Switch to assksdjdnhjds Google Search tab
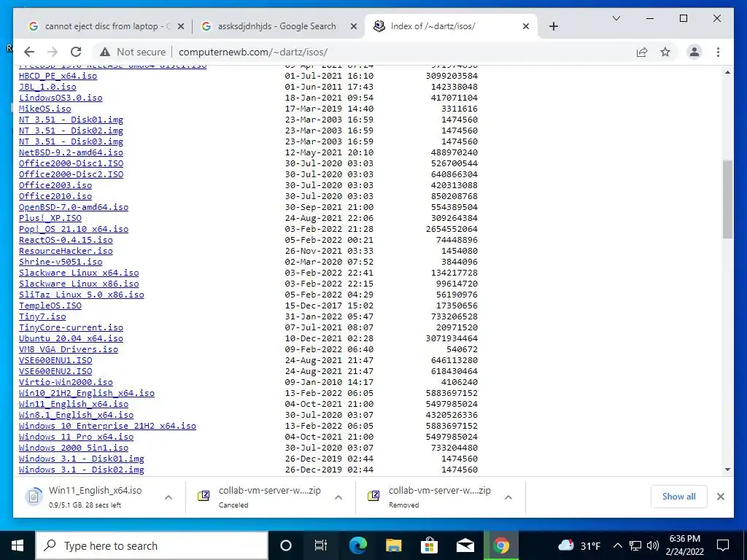Image resolution: width=747 pixels, height=560 pixels. tap(279, 27)
